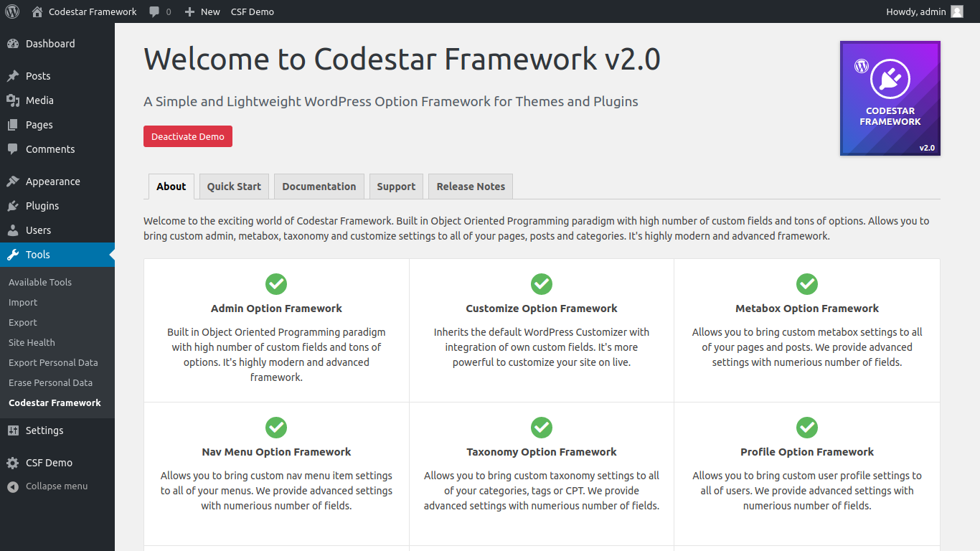Screen dimensions: 980x551
Task: Open the Import submenu item
Action: (x=23, y=303)
